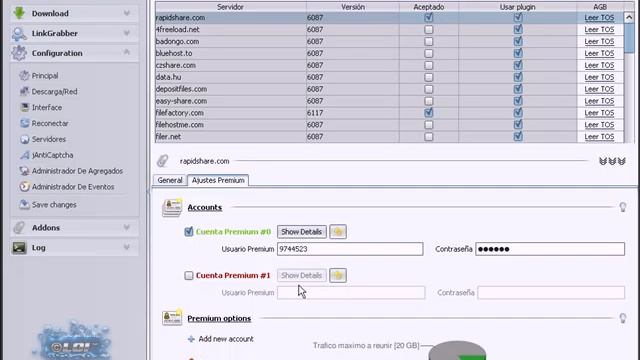Viewport: 640px width, 360px height.
Task: Select the Ajustes Premium tab
Action: (x=218, y=180)
